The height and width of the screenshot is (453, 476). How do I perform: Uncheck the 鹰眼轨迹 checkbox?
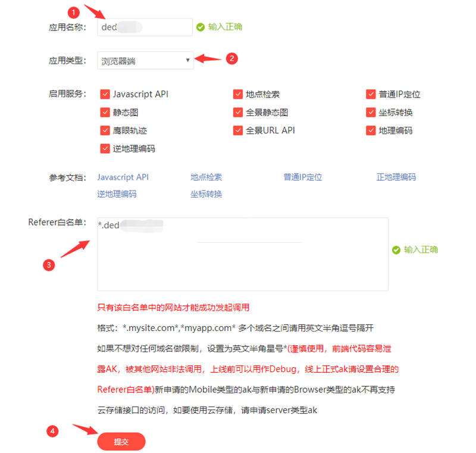pos(105,130)
